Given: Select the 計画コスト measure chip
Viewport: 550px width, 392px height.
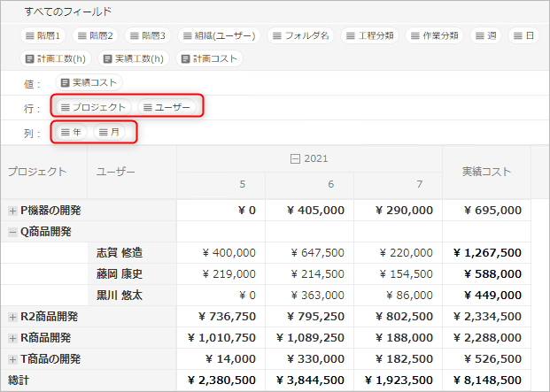Looking at the screenshot, I should click(x=209, y=58).
